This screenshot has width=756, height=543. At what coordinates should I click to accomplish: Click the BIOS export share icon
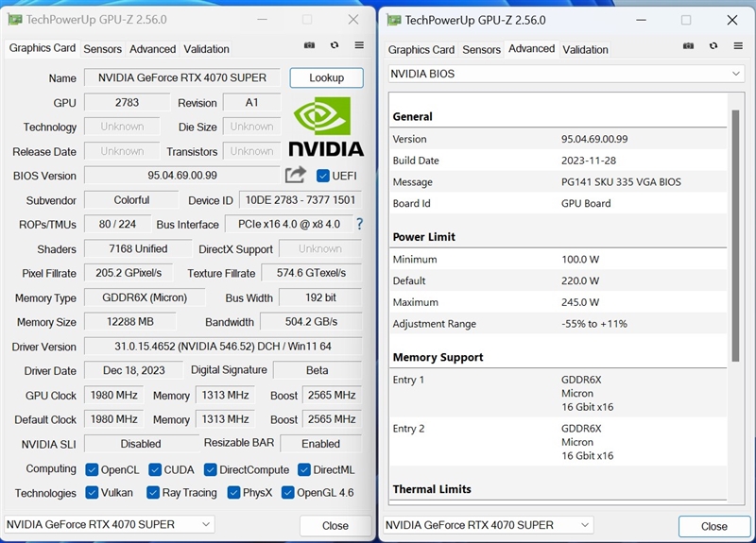tap(295, 175)
